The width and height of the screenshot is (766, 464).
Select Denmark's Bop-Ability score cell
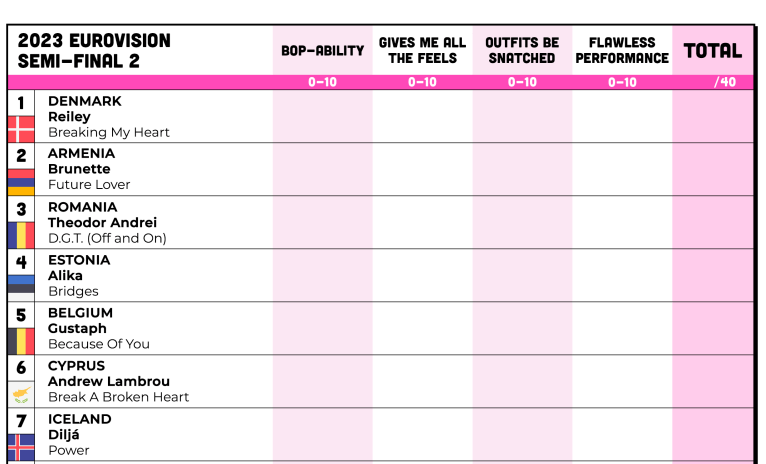(322, 116)
